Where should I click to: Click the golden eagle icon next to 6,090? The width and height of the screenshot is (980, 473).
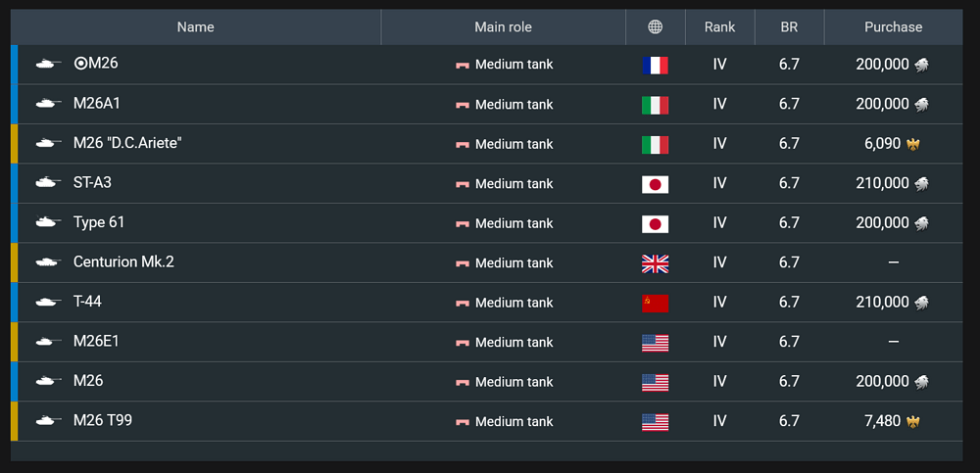(x=912, y=144)
